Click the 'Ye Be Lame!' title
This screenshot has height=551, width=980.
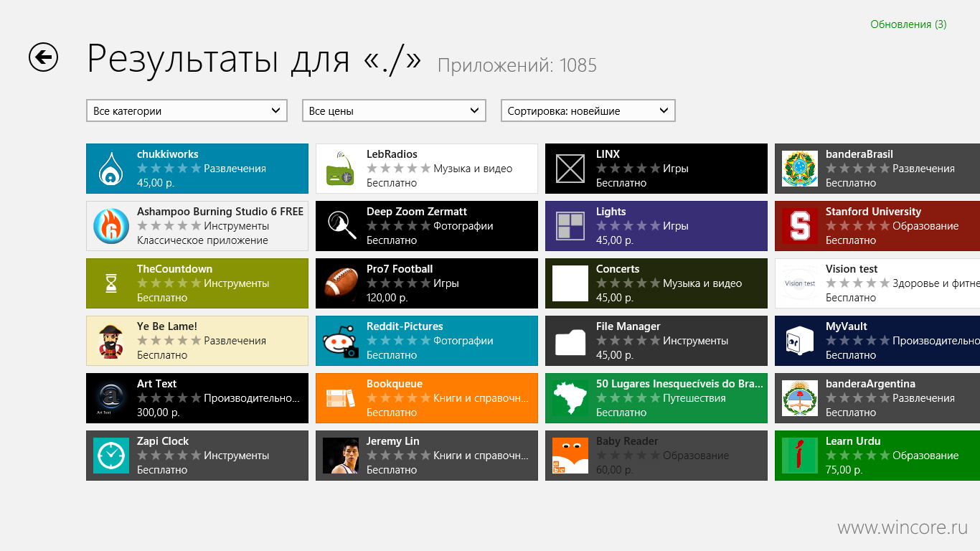pos(167,326)
